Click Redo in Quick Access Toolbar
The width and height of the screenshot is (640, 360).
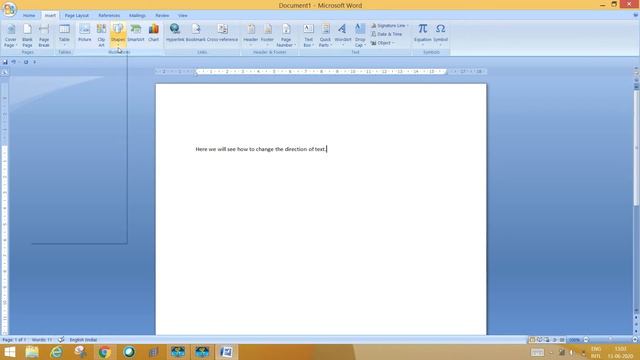tap(26, 62)
